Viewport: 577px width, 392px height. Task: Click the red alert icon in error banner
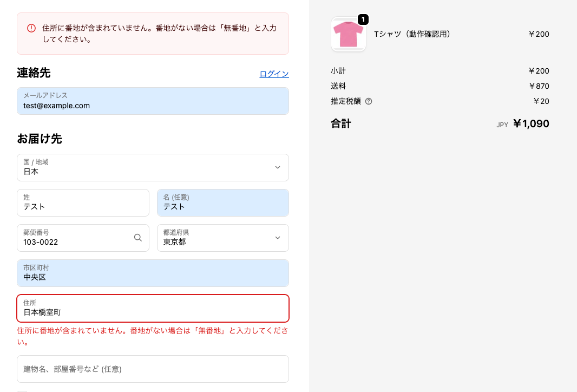[31, 28]
